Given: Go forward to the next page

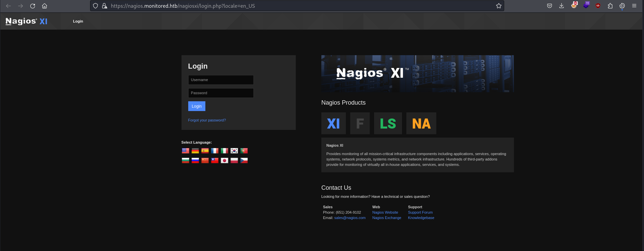Looking at the screenshot, I should point(21,6).
